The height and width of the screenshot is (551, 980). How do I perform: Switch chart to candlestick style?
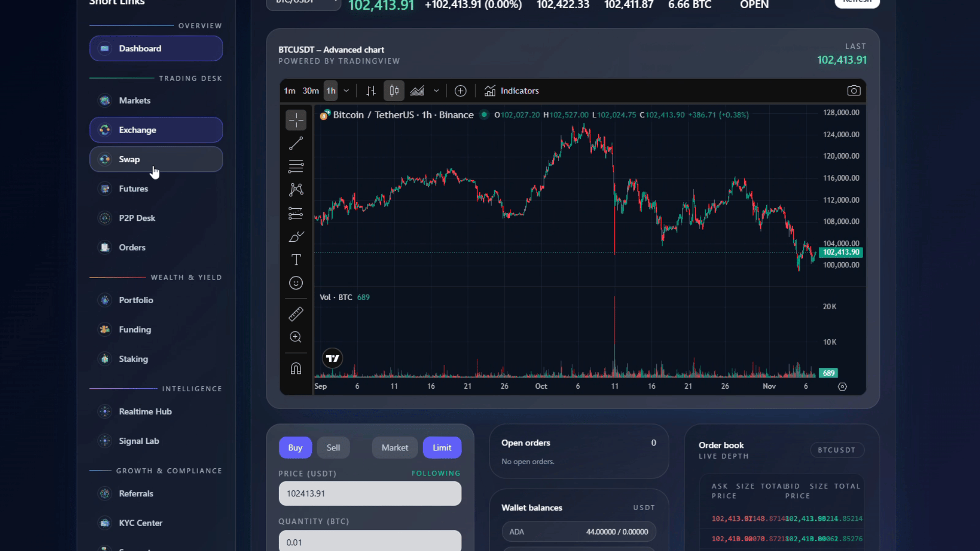(x=394, y=90)
